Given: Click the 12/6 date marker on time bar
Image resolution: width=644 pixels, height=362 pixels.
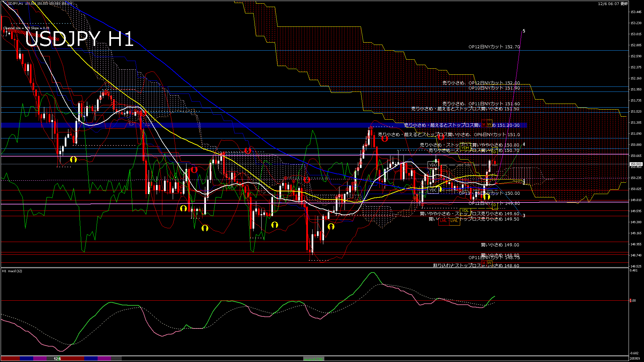Looking at the screenshot, I should tap(57, 359).
